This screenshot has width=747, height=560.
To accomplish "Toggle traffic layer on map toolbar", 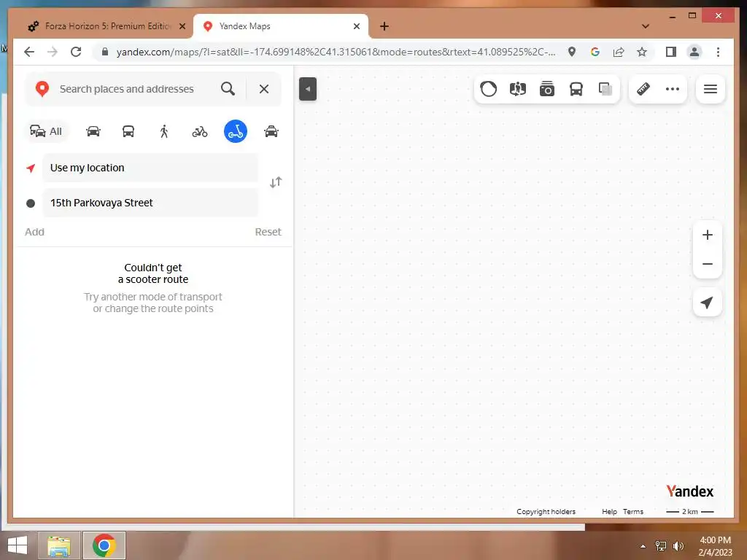I will click(488, 89).
